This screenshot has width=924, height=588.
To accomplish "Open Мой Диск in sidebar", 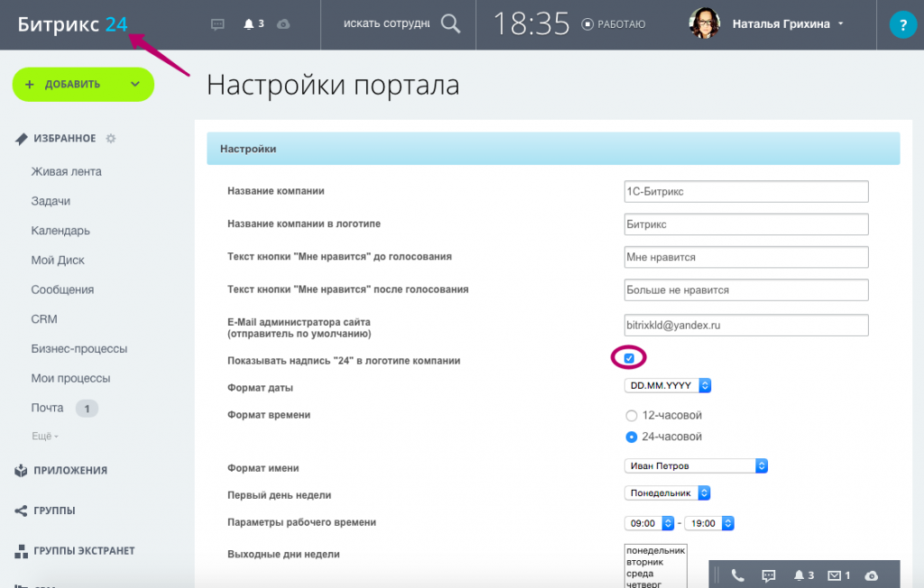I will pyautogui.click(x=58, y=260).
